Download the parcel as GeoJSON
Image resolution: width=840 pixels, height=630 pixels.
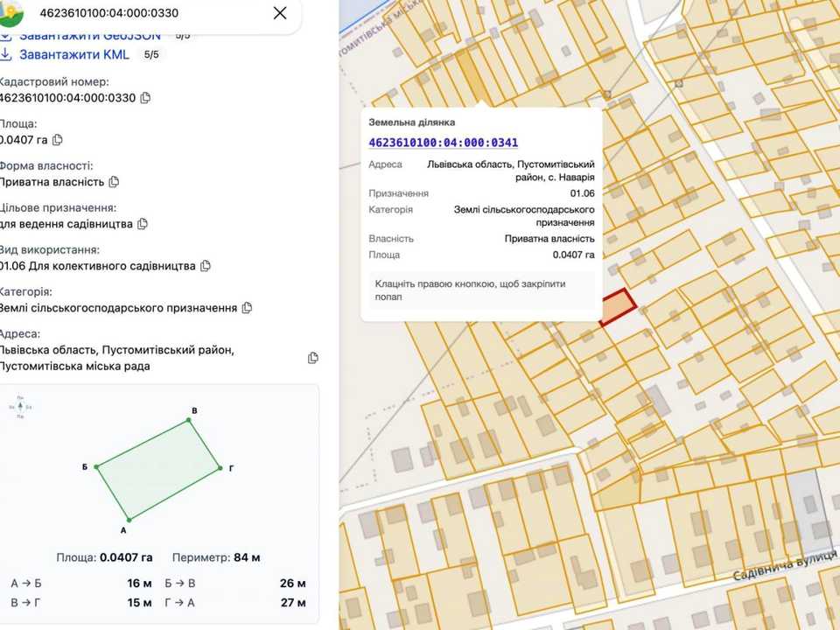pos(89,36)
